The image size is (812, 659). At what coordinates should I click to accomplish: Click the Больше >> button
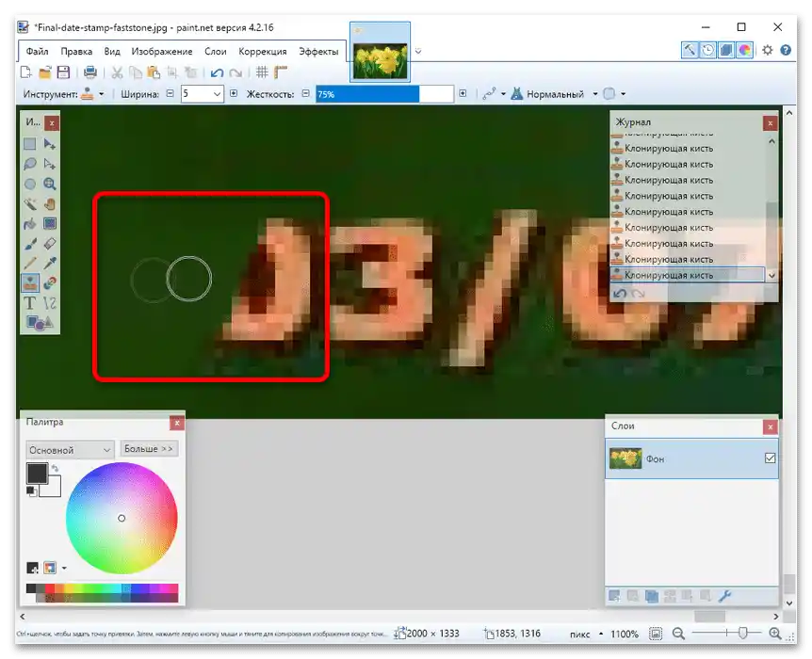pos(149,449)
